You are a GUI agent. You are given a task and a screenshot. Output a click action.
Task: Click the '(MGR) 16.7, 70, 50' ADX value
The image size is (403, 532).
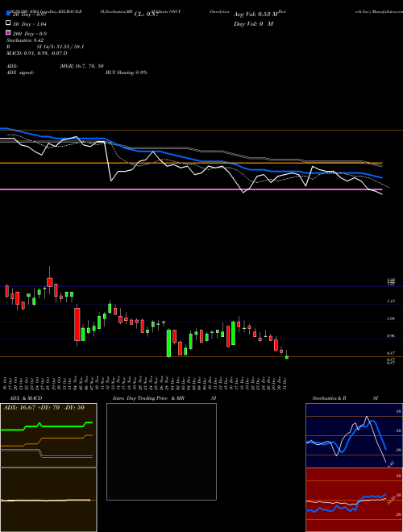[x=81, y=66]
